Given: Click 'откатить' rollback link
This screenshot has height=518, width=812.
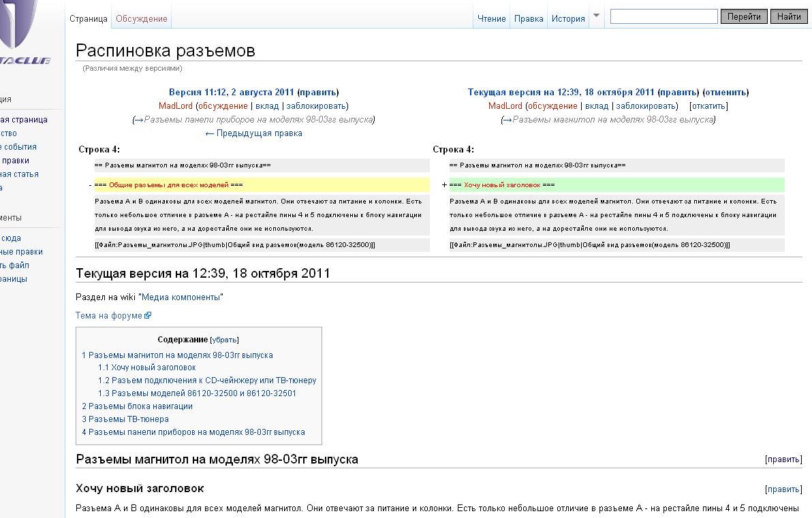Looking at the screenshot, I should click(x=708, y=106).
